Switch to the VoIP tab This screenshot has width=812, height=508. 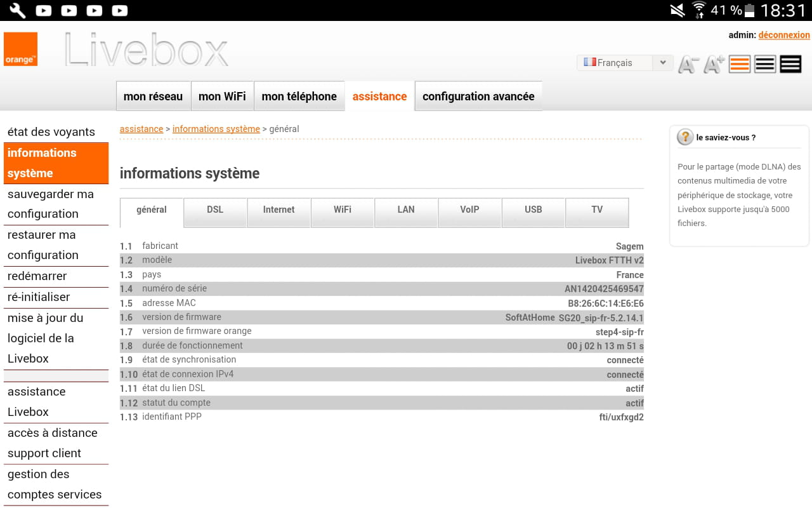469,212
